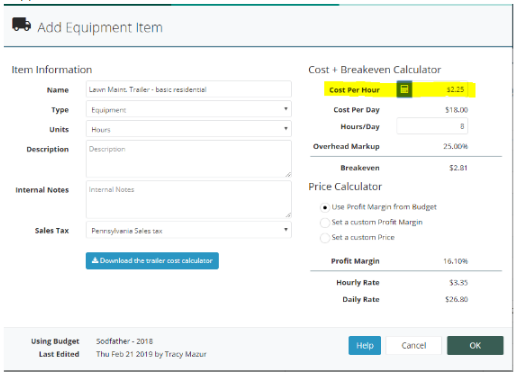
Task: Click the budget name Sodfather - 2018
Action: (124, 341)
